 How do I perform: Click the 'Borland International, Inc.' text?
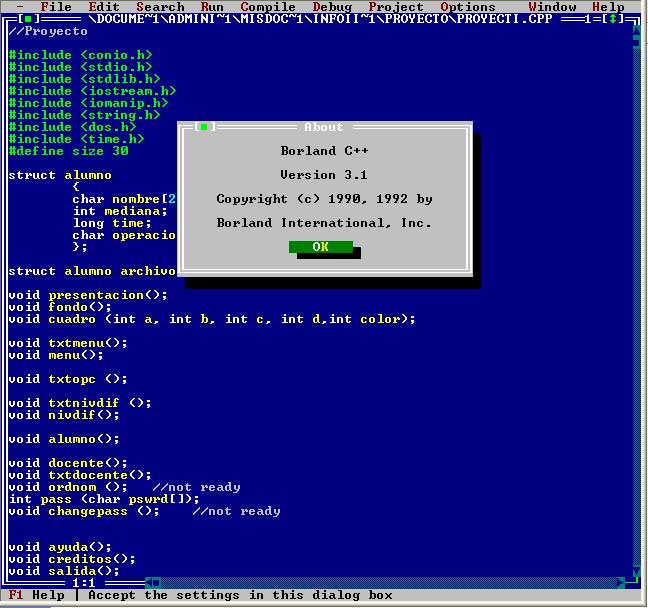pyautogui.click(x=324, y=223)
